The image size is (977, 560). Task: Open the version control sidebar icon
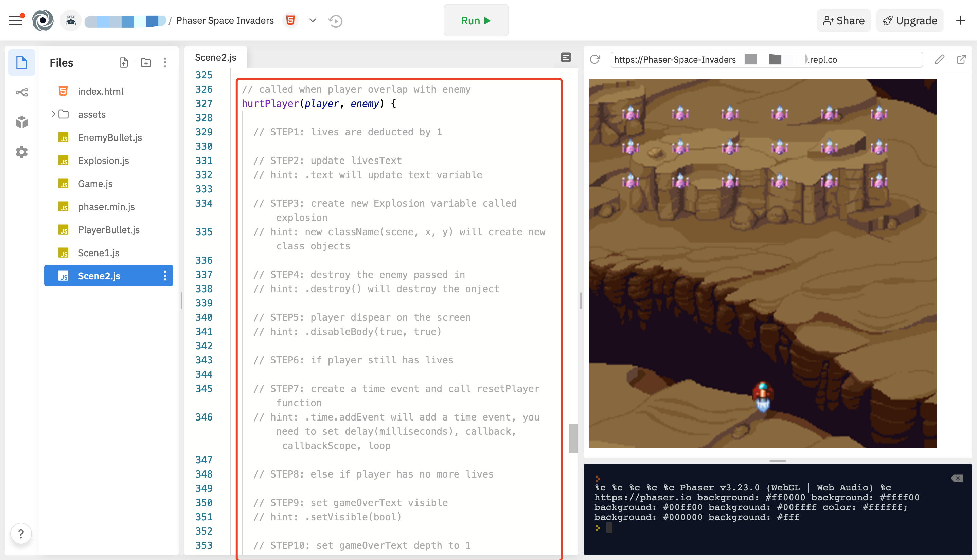(x=21, y=92)
